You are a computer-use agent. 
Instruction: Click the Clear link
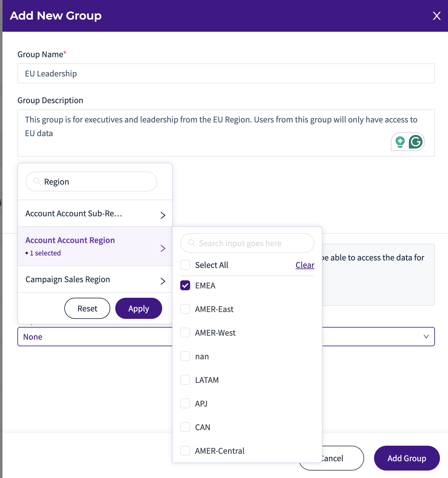point(305,265)
